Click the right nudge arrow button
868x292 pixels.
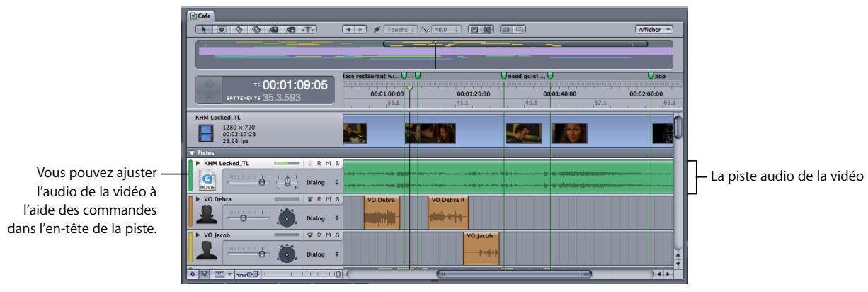click(359, 31)
